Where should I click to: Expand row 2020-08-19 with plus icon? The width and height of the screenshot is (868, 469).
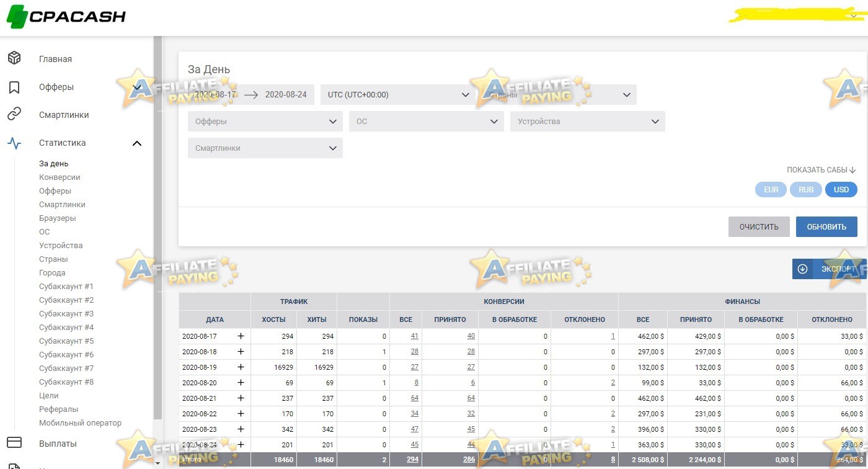pyautogui.click(x=241, y=367)
